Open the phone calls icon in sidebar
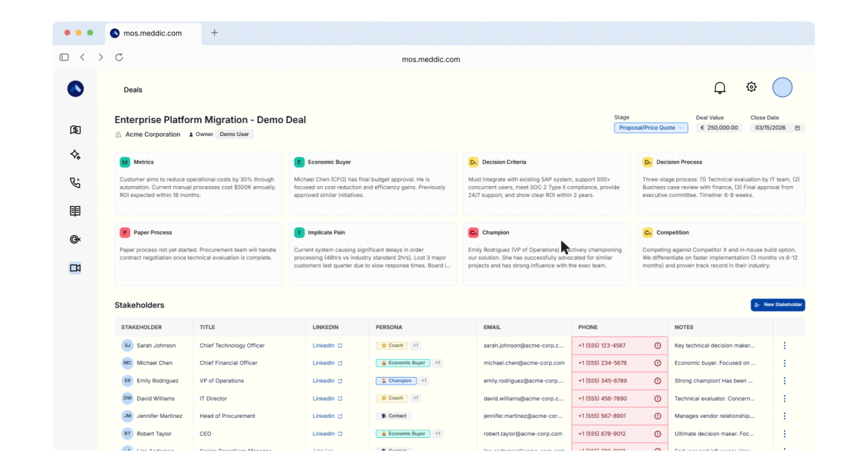The height and width of the screenshot is (472, 868). pyautogui.click(x=75, y=183)
